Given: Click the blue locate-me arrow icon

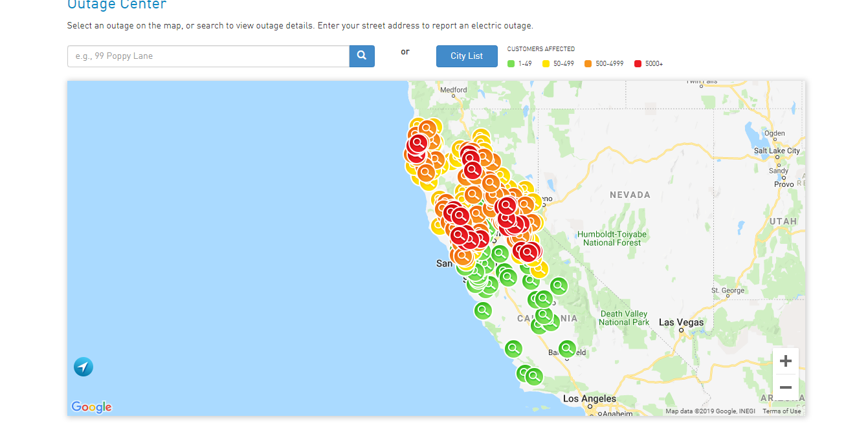Looking at the screenshot, I should 83,367.
